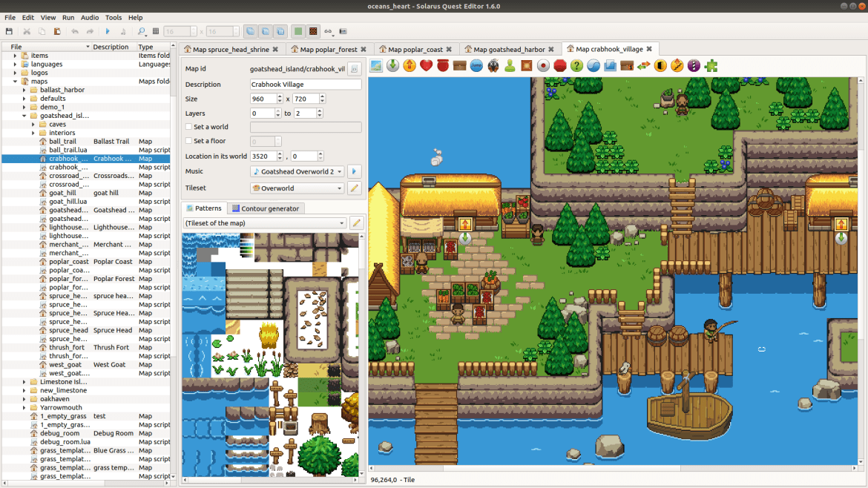Open the Tileset dropdown showing Overworld
Screen dimensions: 868x488
pos(297,188)
